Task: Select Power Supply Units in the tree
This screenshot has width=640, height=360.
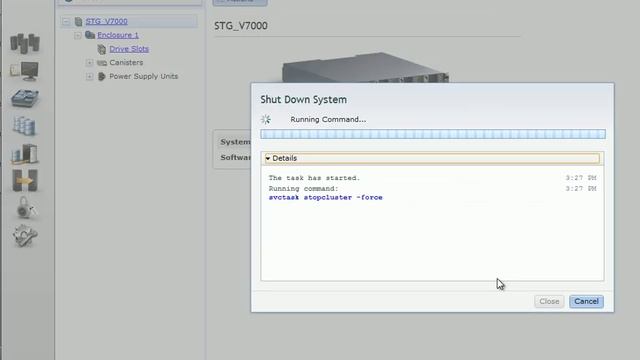Action: (x=144, y=76)
